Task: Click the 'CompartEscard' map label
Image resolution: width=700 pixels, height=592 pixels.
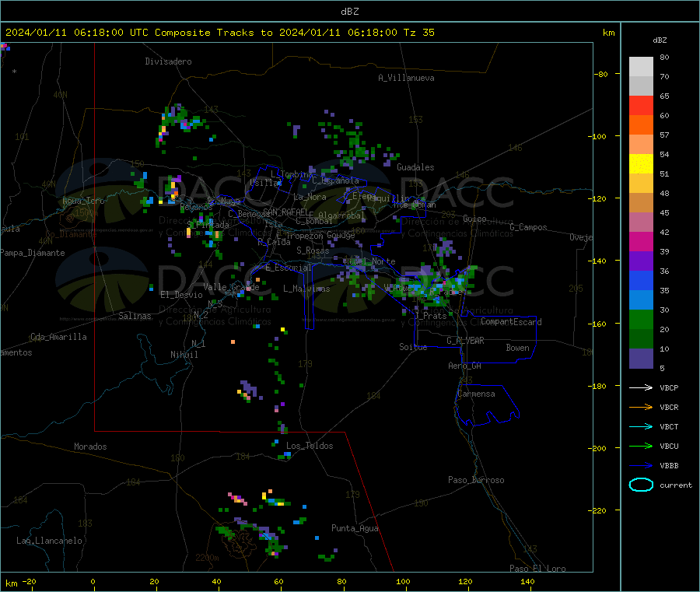Action: [511, 322]
